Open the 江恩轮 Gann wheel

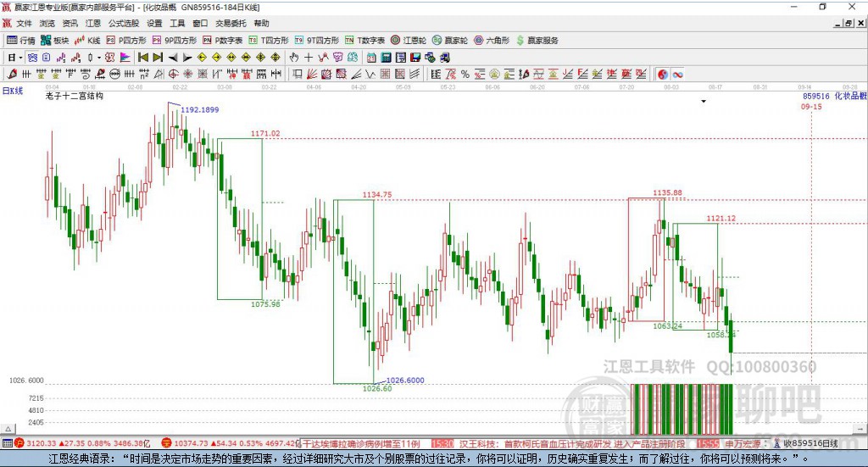(409, 41)
